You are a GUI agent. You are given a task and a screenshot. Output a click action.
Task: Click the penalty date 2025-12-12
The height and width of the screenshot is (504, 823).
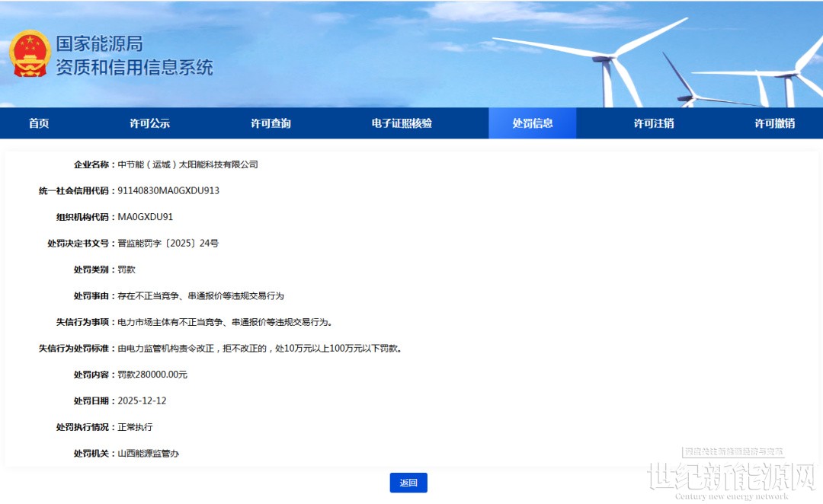[142, 400]
